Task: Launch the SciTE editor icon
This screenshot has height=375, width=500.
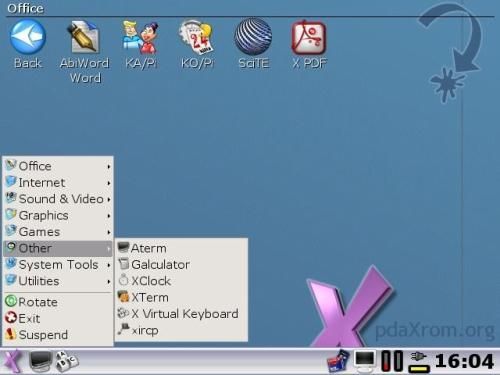Action: [253, 37]
